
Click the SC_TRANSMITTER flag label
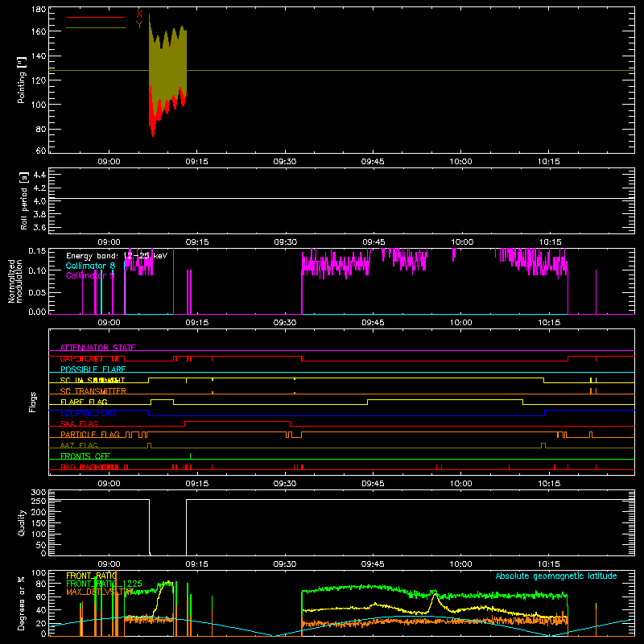(93, 391)
